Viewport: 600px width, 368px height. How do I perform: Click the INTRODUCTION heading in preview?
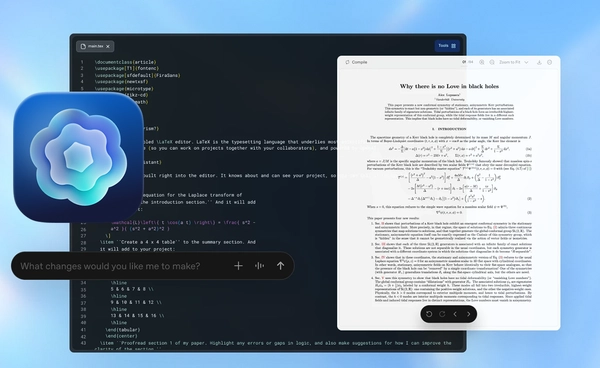(449, 129)
